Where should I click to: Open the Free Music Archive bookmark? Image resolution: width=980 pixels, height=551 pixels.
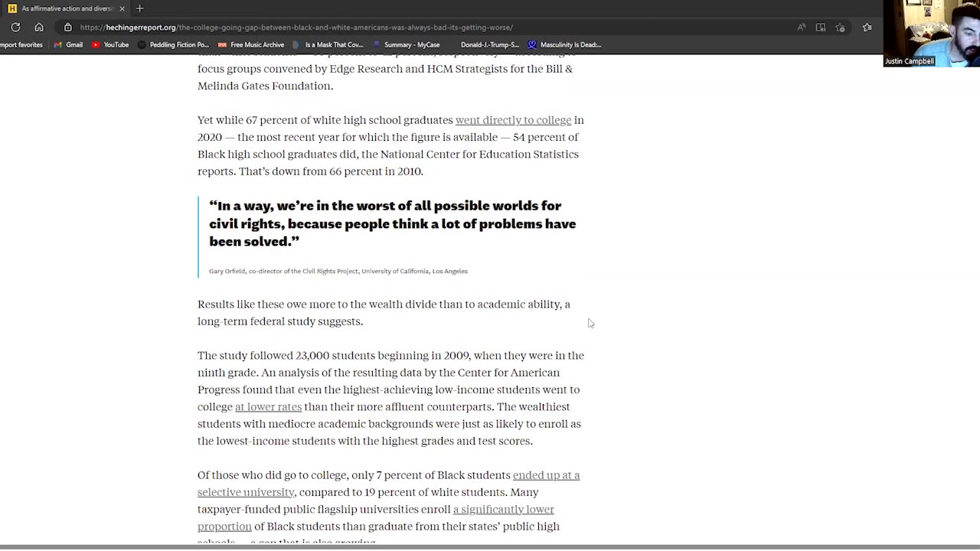pyautogui.click(x=251, y=44)
